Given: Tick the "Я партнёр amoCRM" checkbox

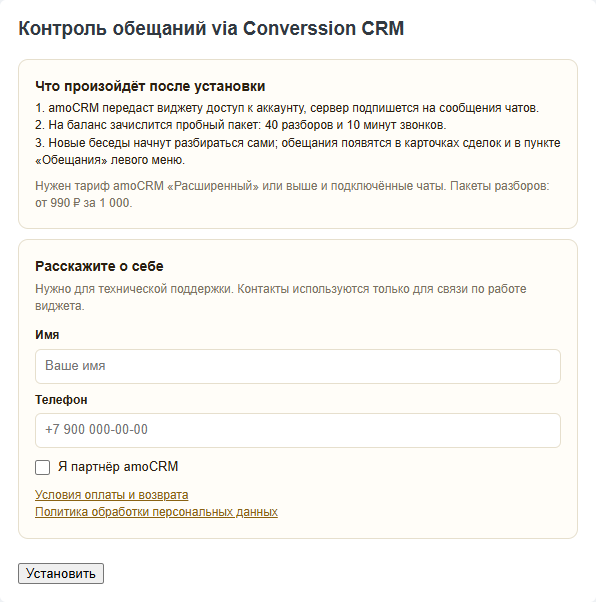Looking at the screenshot, I should tap(42, 467).
